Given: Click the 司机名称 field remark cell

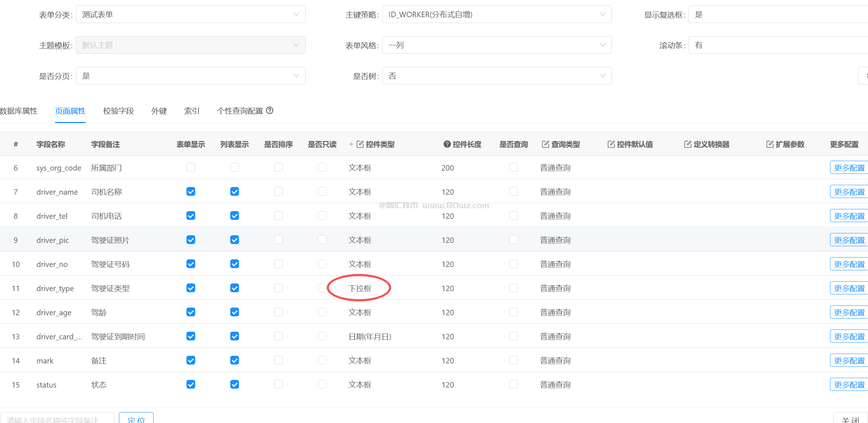Looking at the screenshot, I should 107,192.
